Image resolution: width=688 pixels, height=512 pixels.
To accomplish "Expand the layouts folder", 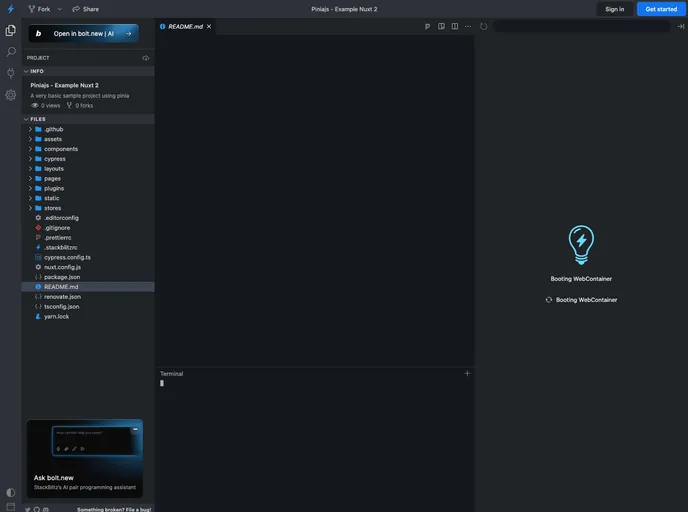I will coord(88,168).
